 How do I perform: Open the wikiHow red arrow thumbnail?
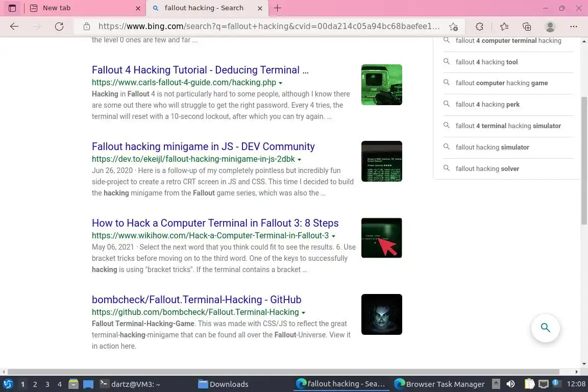tap(381, 238)
